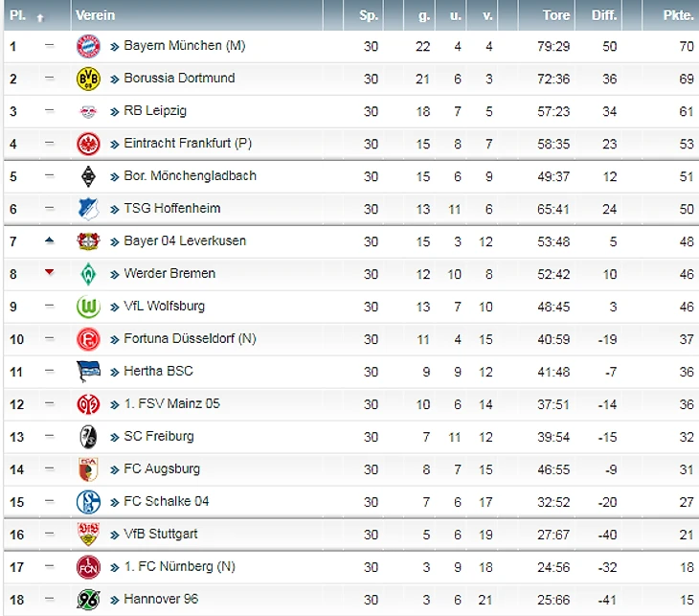Viewport: 699px width, 616px height.
Task: Open the TSG Hoffenheim team link
Action: (x=172, y=208)
